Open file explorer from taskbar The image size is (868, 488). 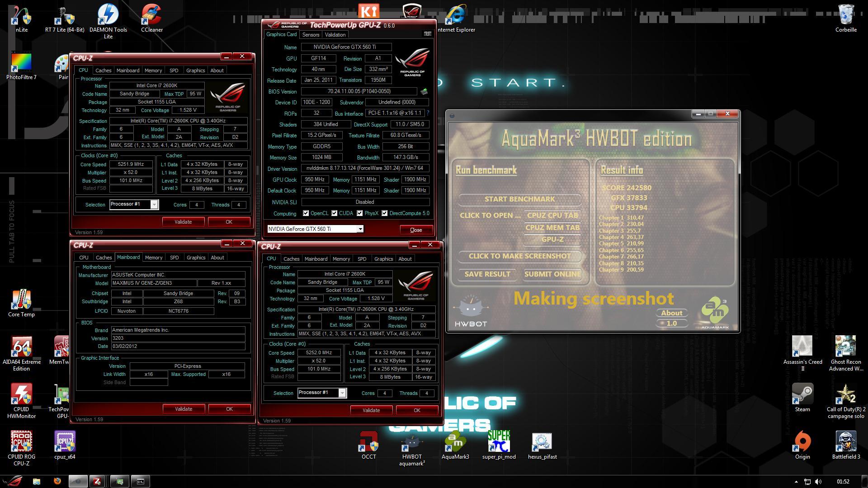tap(36, 481)
